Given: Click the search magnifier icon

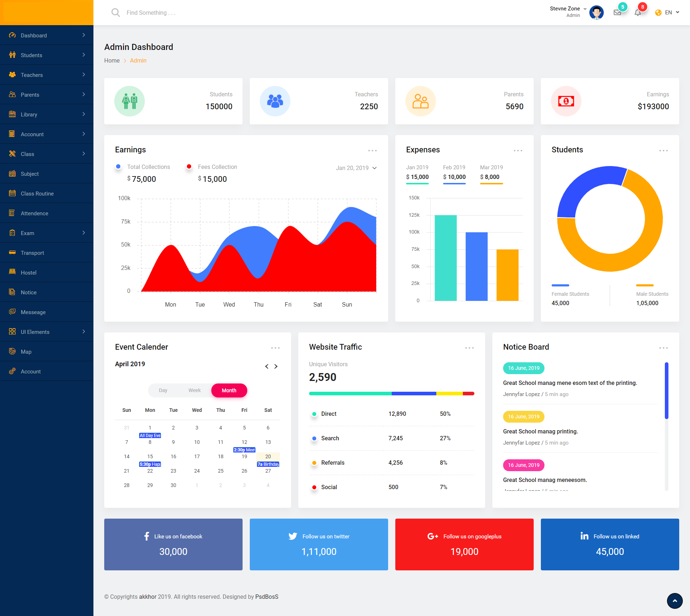Looking at the screenshot, I should pyautogui.click(x=115, y=12).
